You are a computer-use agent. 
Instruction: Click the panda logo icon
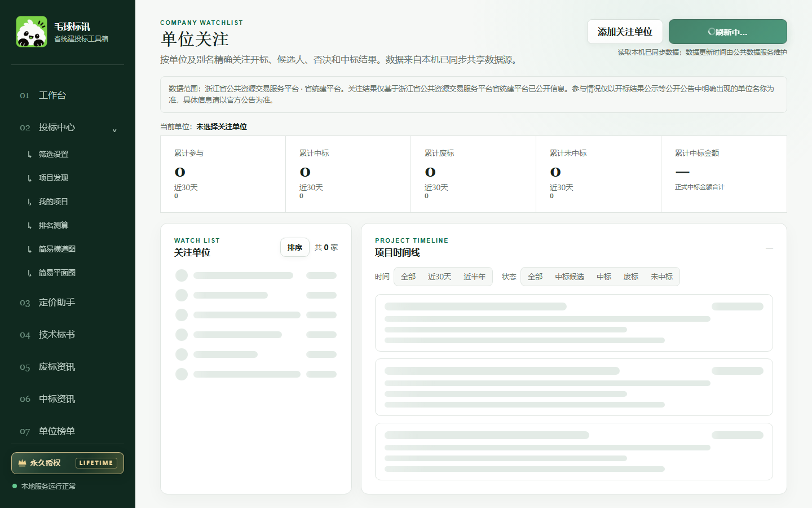(32, 32)
